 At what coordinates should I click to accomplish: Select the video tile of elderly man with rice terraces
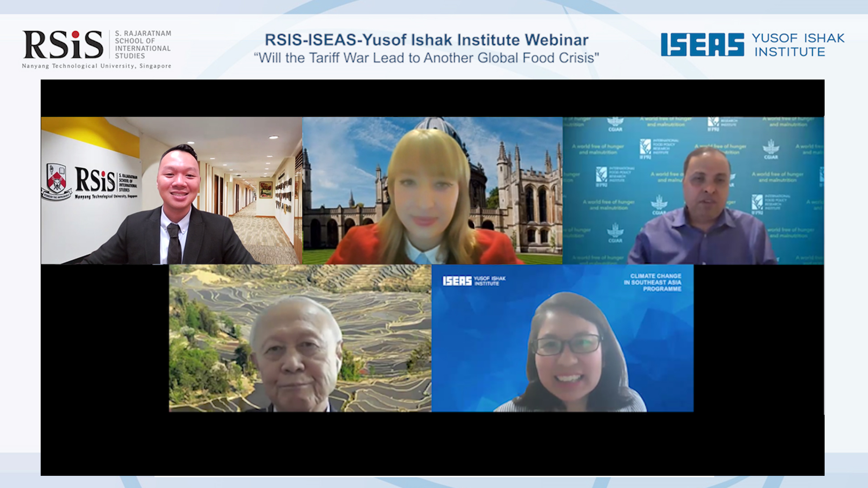tap(300, 338)
